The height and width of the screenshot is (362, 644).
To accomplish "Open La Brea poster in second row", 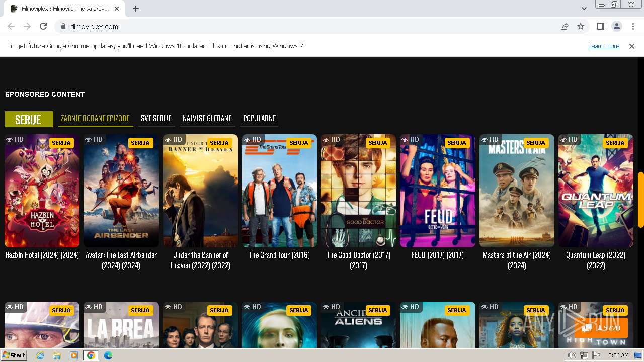I will (121, 325).
